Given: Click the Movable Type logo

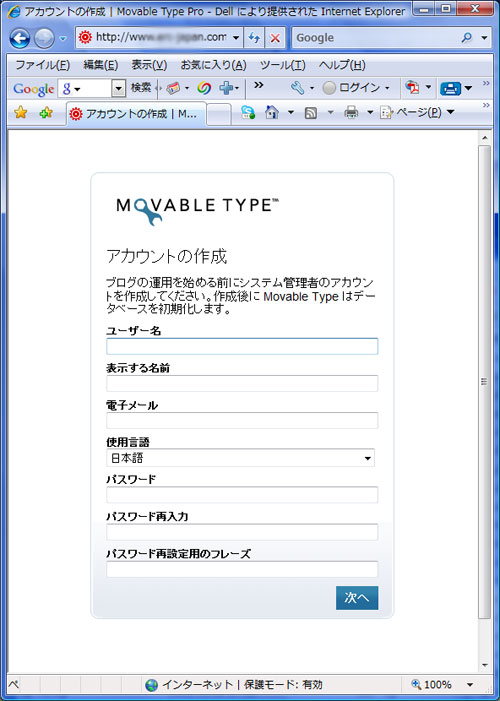Looking at the screenshot, I should pyautogui.click(x=197, y=210).
